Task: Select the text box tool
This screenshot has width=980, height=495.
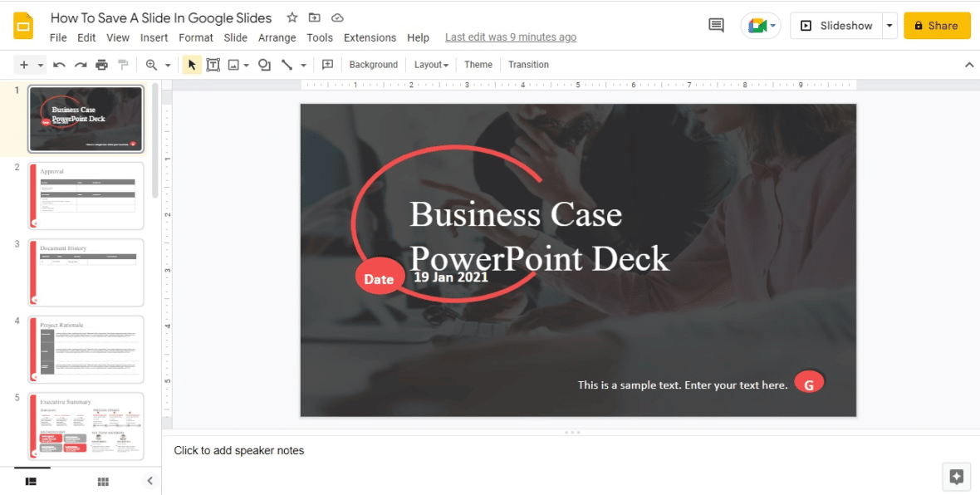Action: click(x=213, y=65)
